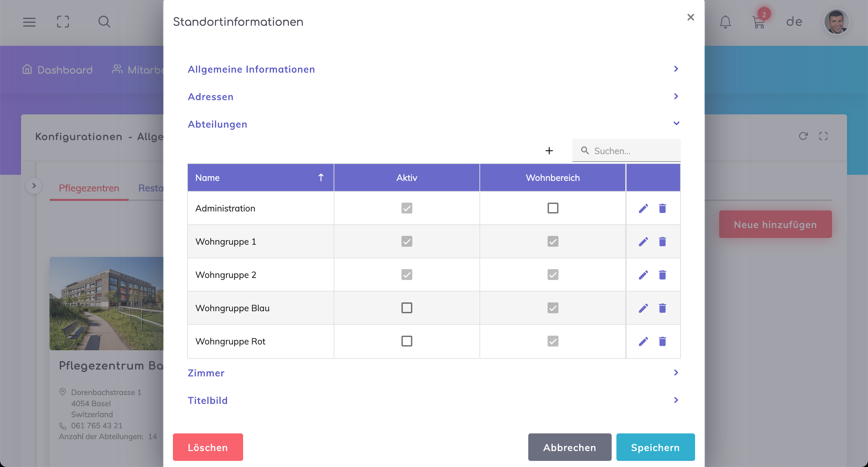This screenshot has width=868, height=467.
Task: Add a new department with plus icon
Action: click(x=549, y=151)
